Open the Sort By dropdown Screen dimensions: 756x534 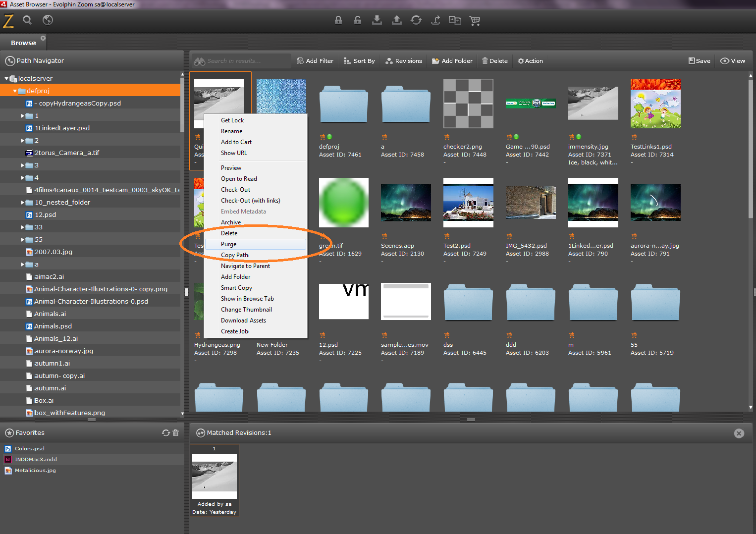click(x=359, y=61)
